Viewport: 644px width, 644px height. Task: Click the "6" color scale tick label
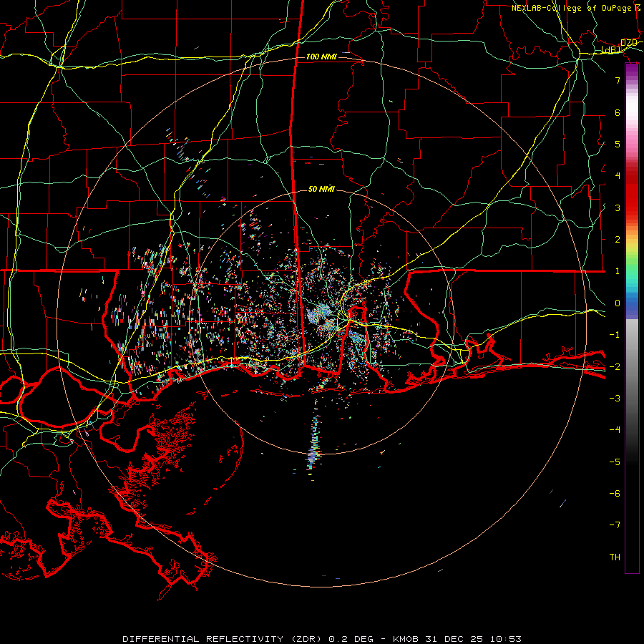[618, 112]
